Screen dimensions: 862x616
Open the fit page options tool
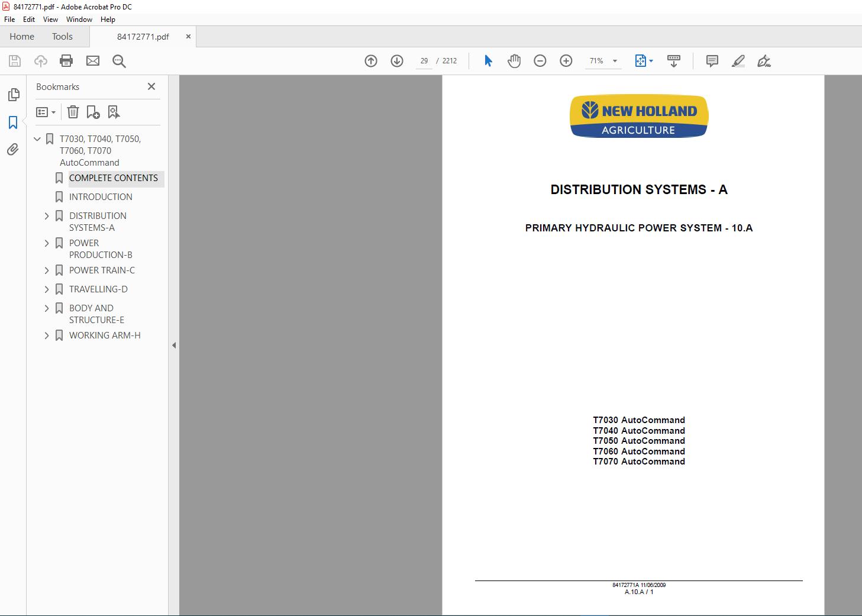(x=644, y=61)
